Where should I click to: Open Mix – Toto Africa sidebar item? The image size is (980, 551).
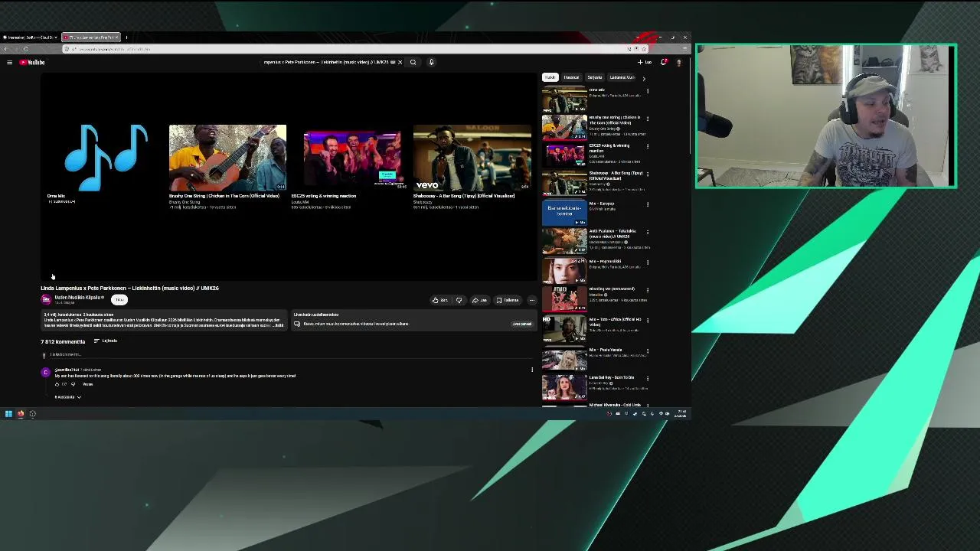[564, 329]
